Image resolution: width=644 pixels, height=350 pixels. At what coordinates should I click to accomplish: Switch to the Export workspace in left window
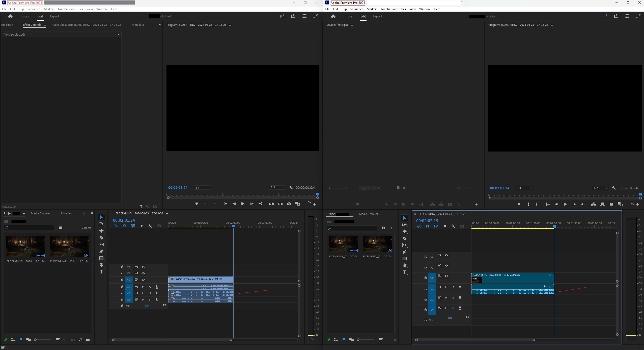[54, 16]
